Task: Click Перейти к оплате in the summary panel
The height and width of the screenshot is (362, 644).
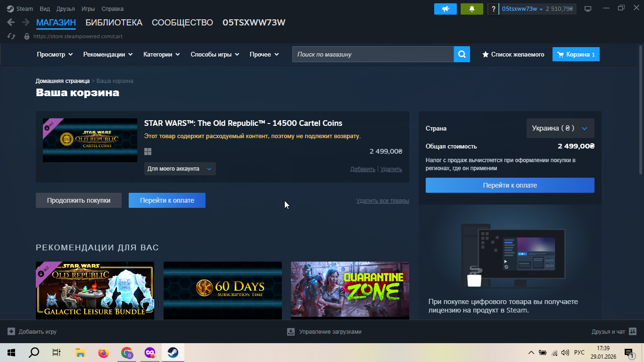Action: 510,185
